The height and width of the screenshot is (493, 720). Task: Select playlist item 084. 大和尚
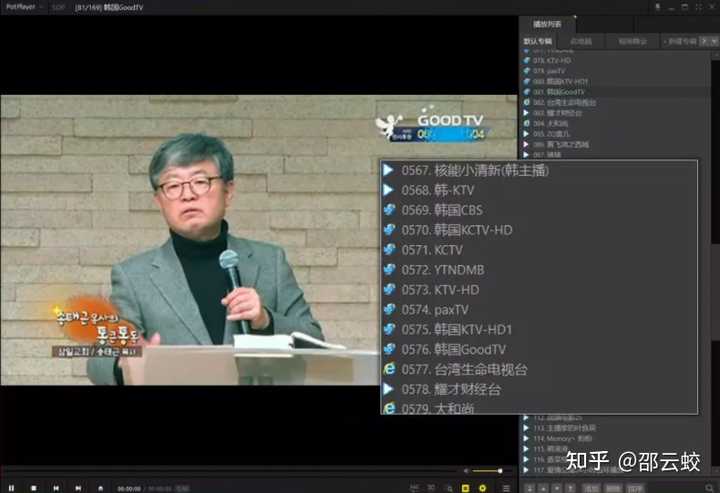(x=615, y=123)
